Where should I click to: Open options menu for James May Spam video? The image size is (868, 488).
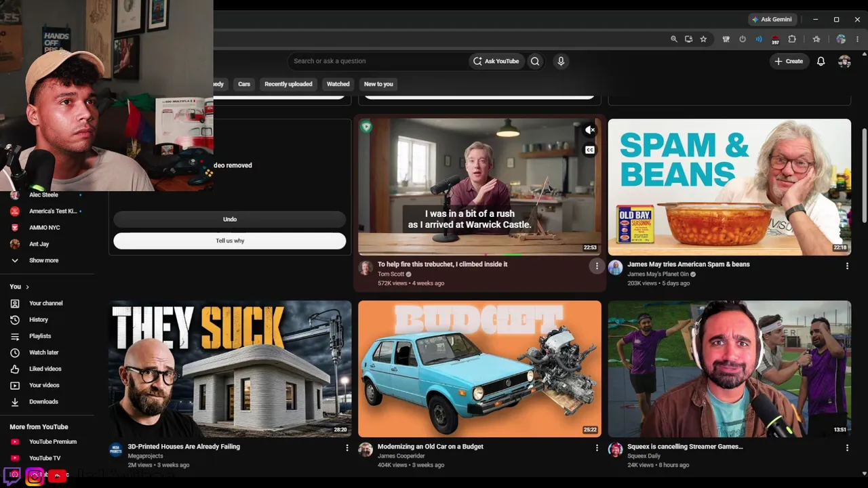tap(847, 266)
